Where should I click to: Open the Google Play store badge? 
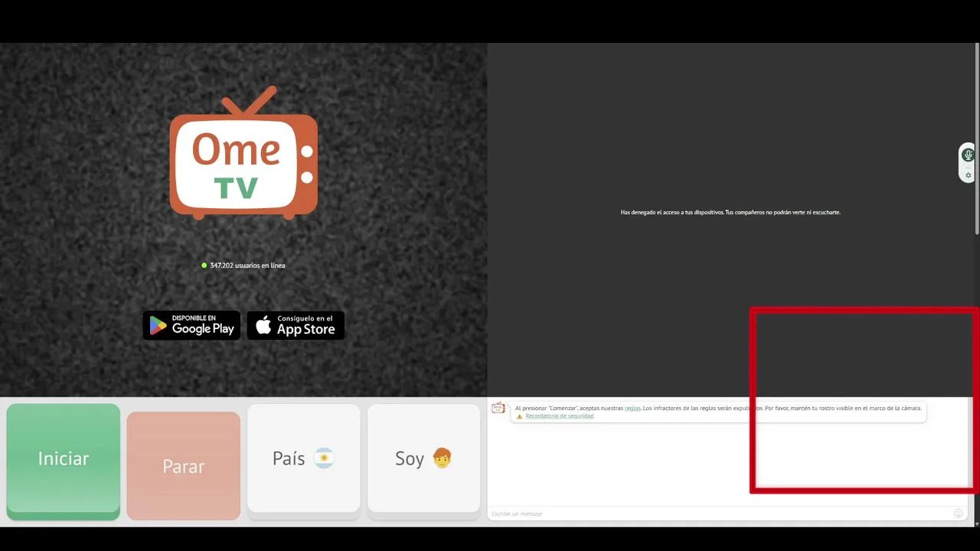click(x=191, y=325)
